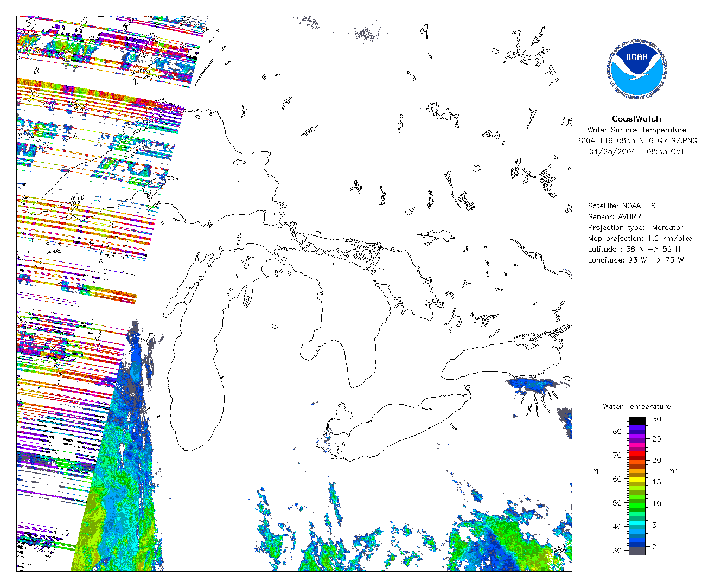Click the 50 label on the Fahrenheit scale
Screen dimensions: 702x588
point(617,503)
